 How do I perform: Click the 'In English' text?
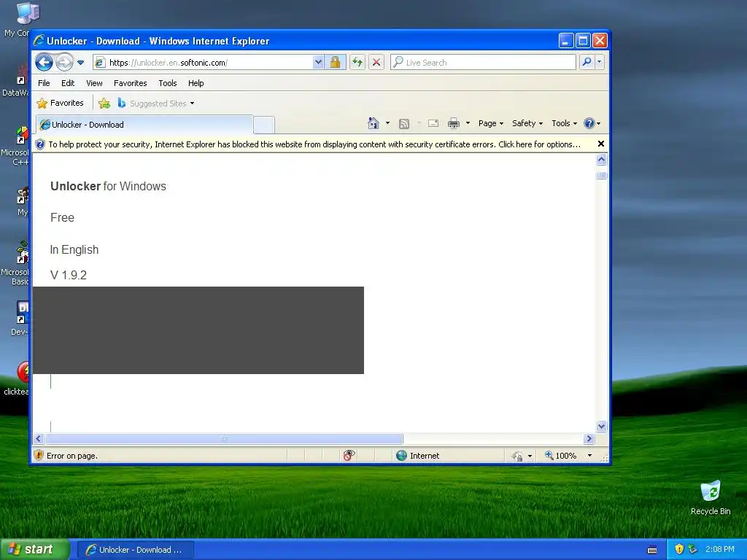click(74, 249)
